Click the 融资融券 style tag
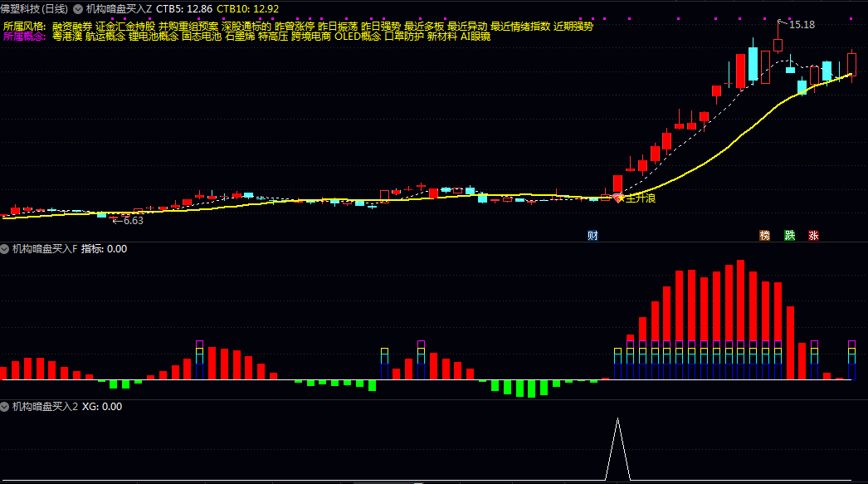The image size is (868, 484). pos(72,27)
